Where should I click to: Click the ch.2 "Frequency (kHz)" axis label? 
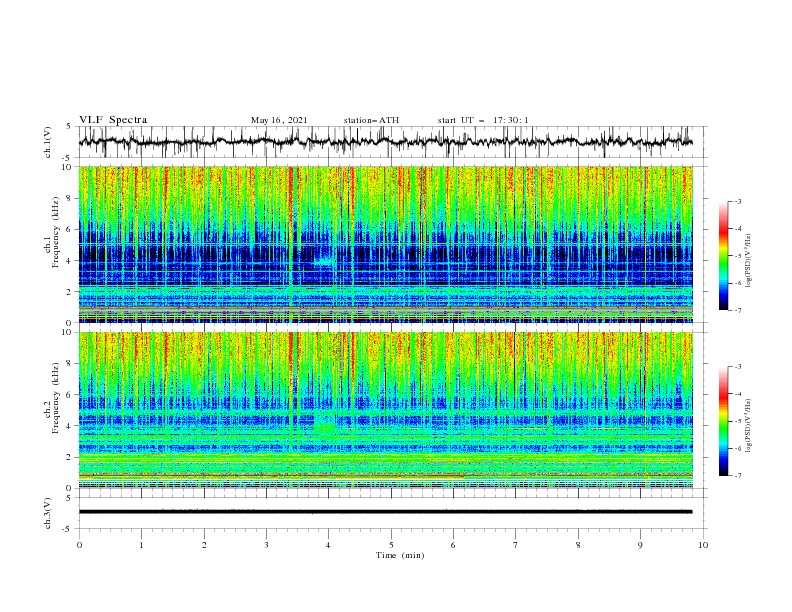56,397
